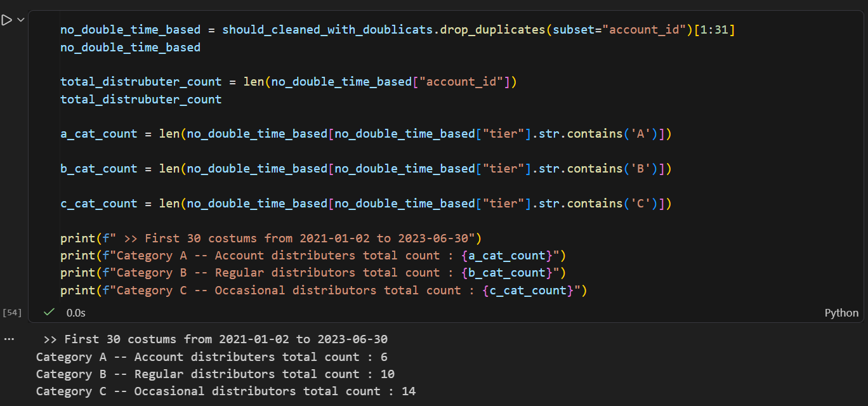The width and height of the screenshot is (868, 406).
Task: Change the cell language mode Python
Action: point(841,313)
